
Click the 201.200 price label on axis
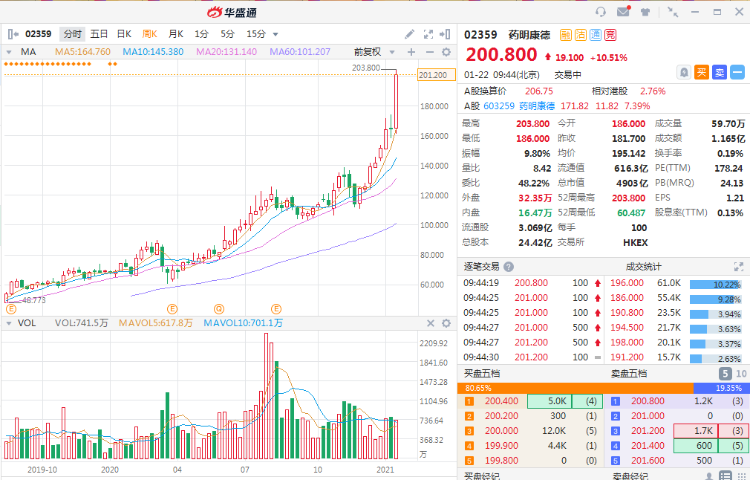(x=436, y=75)
